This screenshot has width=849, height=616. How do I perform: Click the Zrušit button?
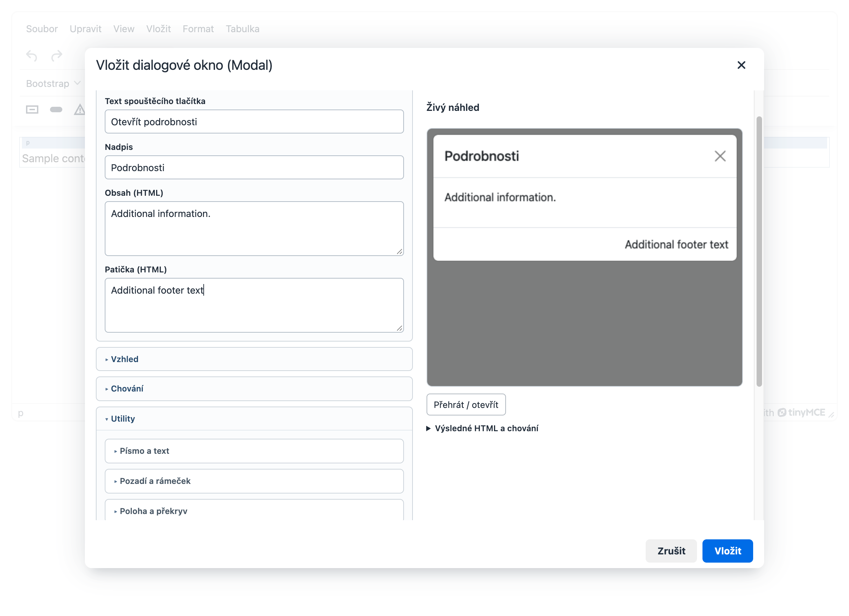(x=671, y=551)
